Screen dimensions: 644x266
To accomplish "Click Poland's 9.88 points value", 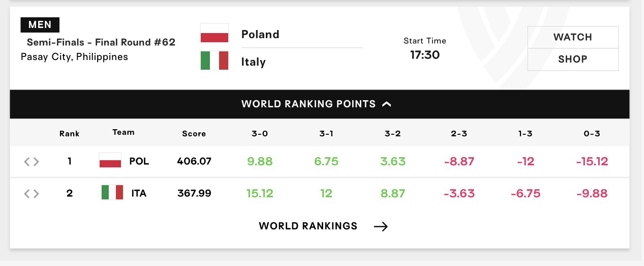I will [260, 161].
